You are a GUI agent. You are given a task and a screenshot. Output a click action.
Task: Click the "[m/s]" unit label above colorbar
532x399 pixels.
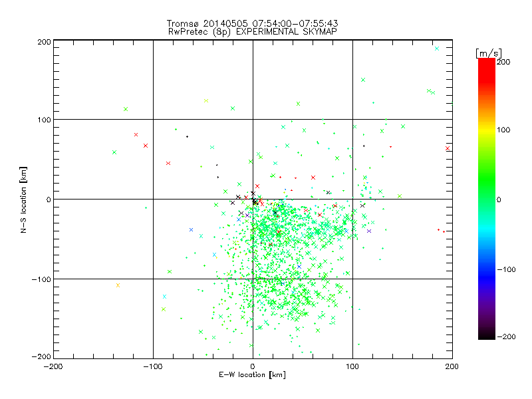(489, 53)
